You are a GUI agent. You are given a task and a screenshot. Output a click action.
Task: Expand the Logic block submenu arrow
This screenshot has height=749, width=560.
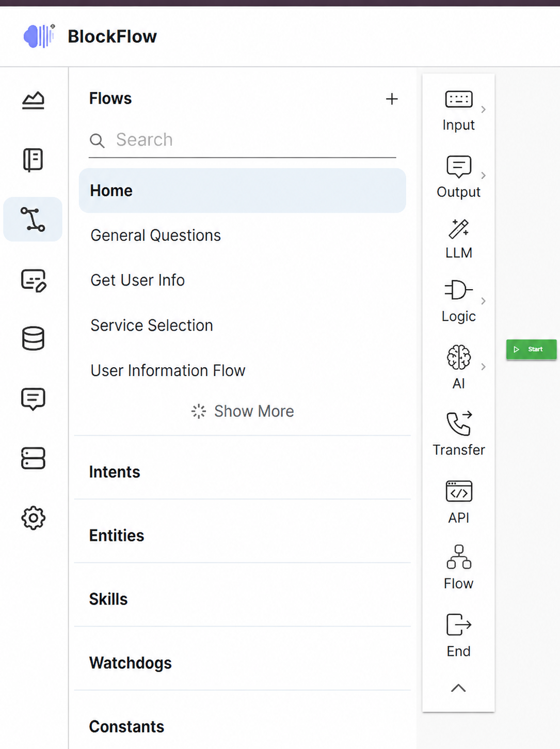(x=484, y=301)
